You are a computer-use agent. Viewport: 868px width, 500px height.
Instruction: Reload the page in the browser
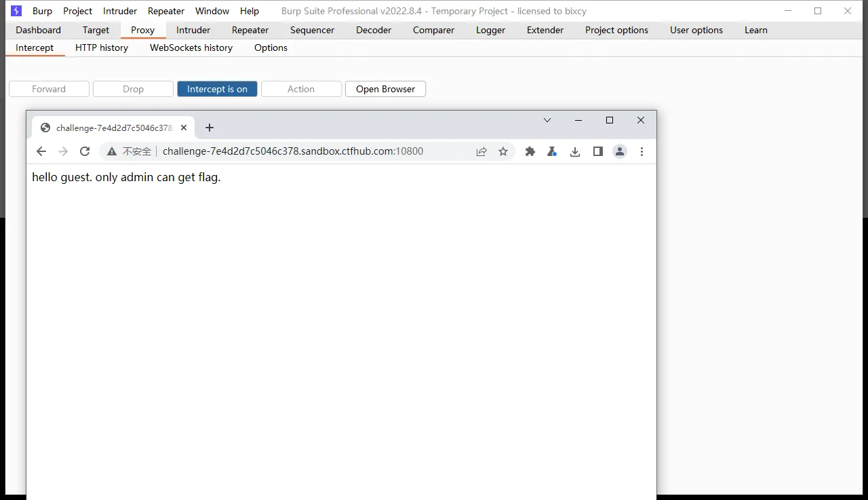pos(85,151)
